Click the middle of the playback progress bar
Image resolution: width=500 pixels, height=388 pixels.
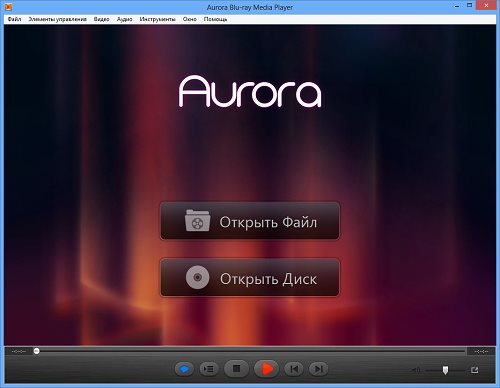(250, 351)
